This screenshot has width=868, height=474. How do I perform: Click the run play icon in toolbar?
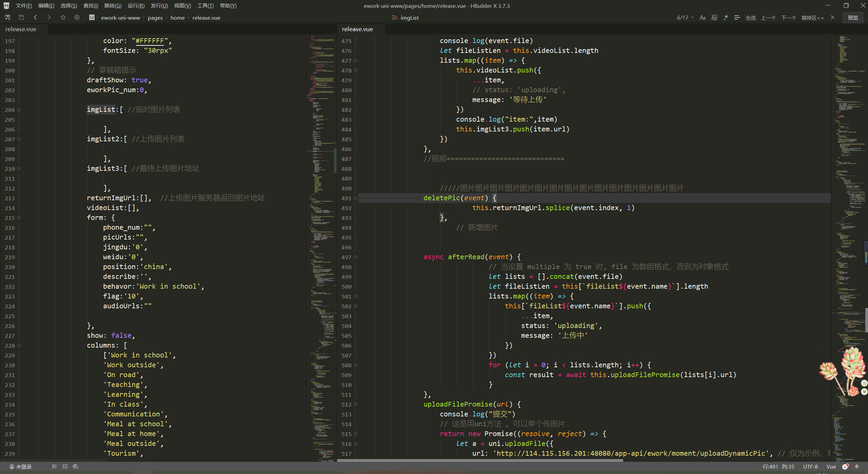point(77,17)
